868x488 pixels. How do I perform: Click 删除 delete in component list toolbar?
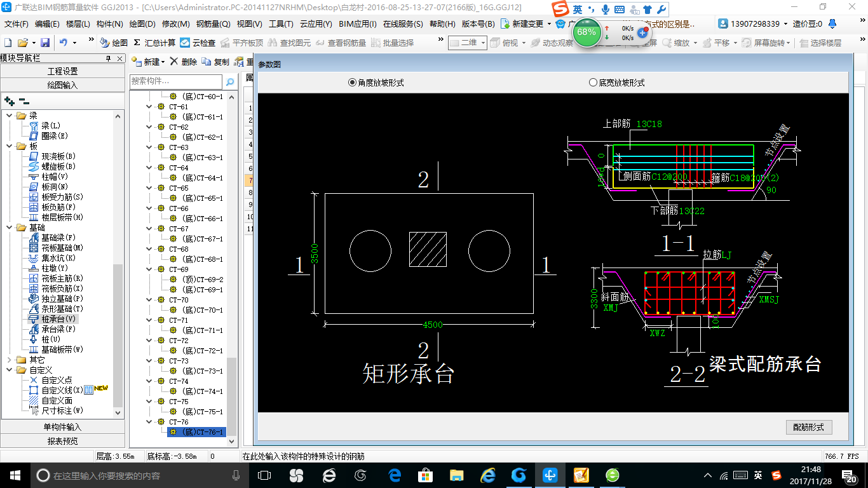coord(184,62)
